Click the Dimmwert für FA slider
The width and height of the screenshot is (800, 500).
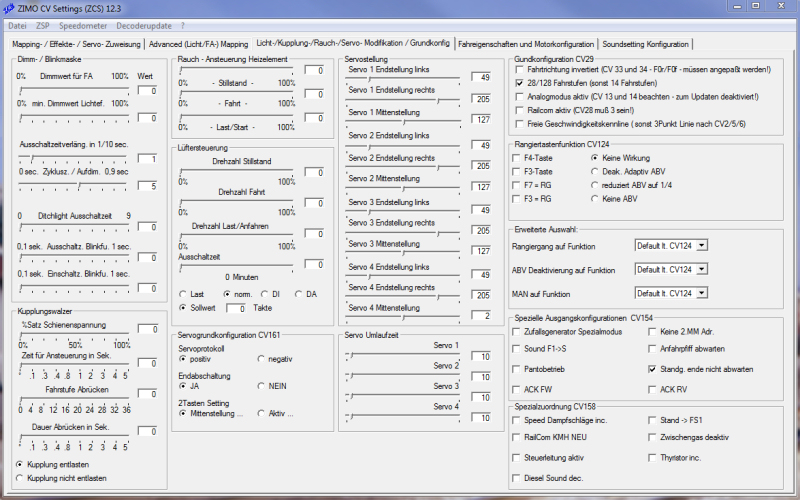pyautogui.click(x=74, y=91)
